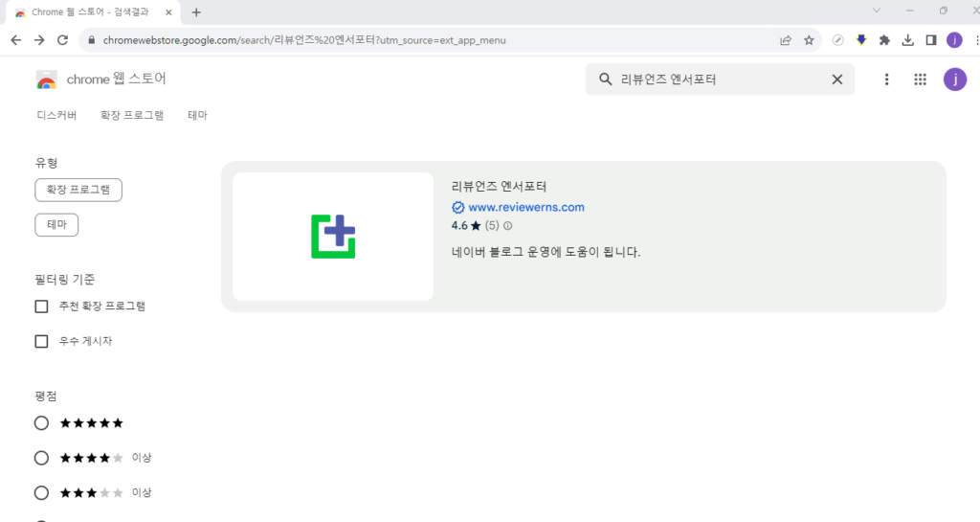Open the blue arrow downloader extension

861,40
